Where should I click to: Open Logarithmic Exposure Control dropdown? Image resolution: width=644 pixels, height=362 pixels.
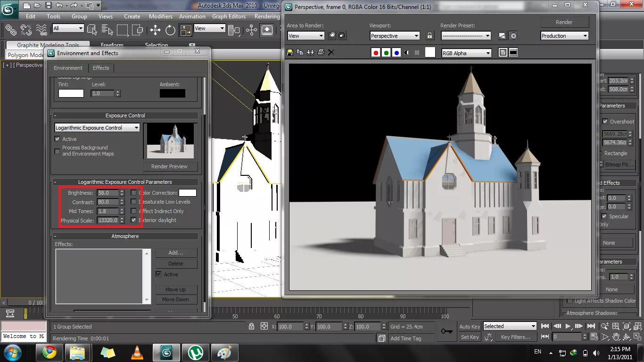97,128
